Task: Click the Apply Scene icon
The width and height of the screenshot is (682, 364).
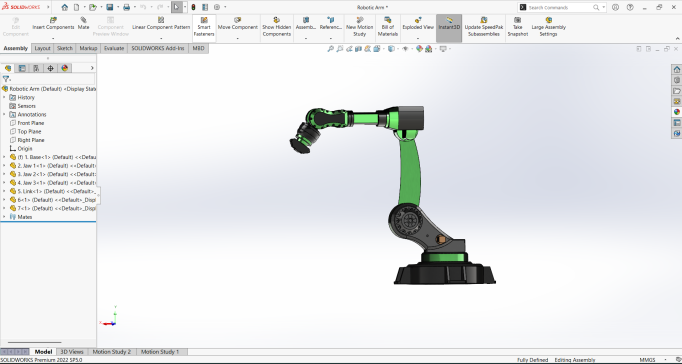Action: tap(428, 49)
